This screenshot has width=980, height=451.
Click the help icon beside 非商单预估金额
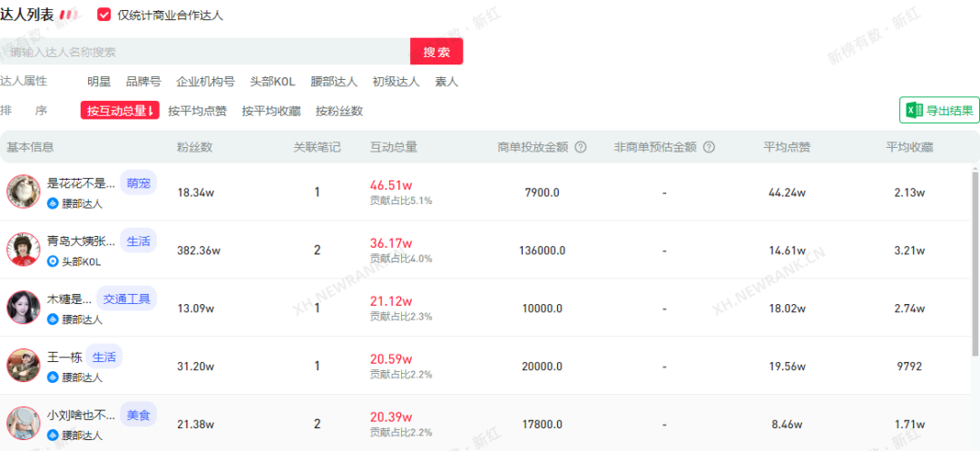710,147
